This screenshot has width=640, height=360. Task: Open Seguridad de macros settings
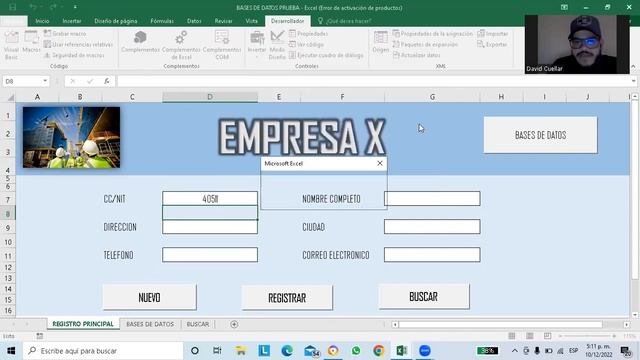[x=74, y=55]
